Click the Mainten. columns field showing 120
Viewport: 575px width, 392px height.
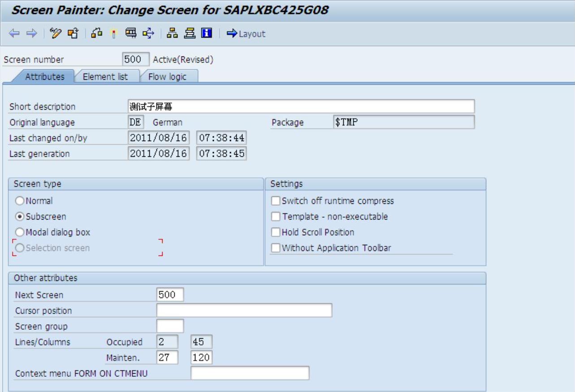point(201,358)
